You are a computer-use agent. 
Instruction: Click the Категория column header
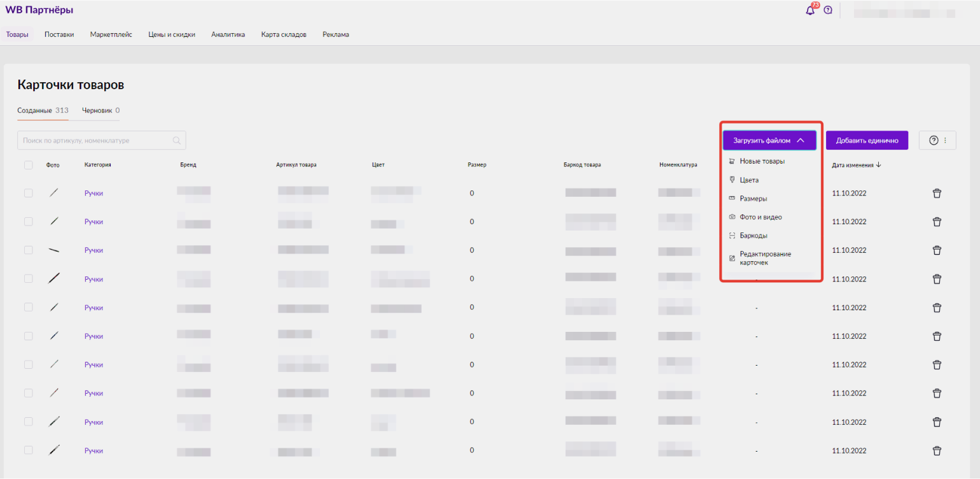tap(98, 165)
